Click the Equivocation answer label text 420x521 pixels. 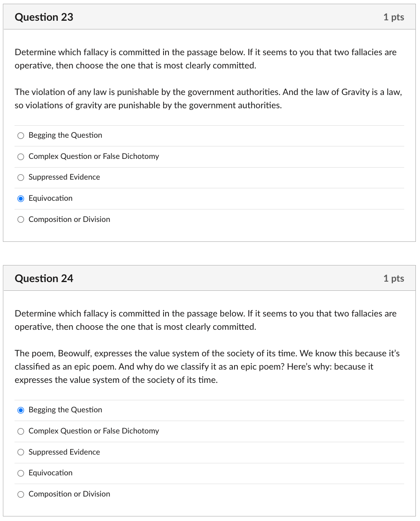pyautogui.click(x=50, y=199)
